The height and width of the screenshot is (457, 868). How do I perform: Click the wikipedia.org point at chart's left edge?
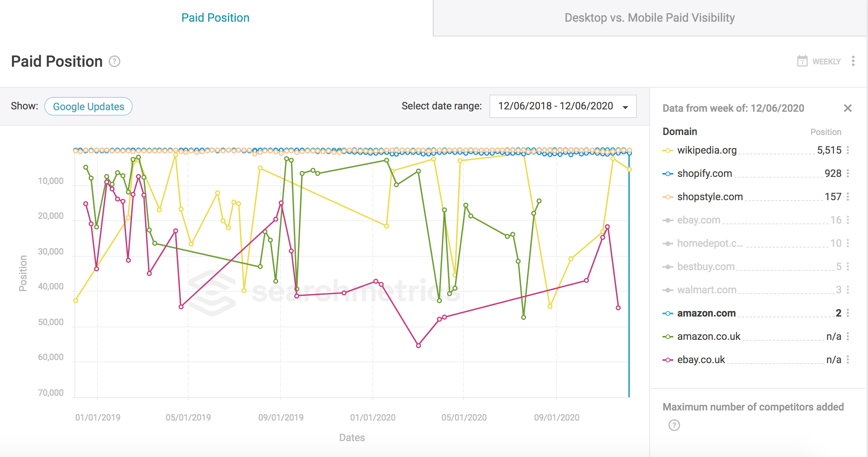tap(76, 301)
